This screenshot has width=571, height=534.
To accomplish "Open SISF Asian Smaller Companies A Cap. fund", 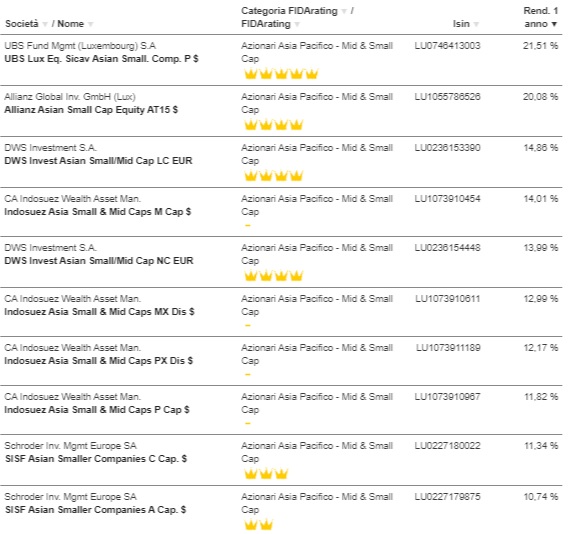I will click(95, 510).
